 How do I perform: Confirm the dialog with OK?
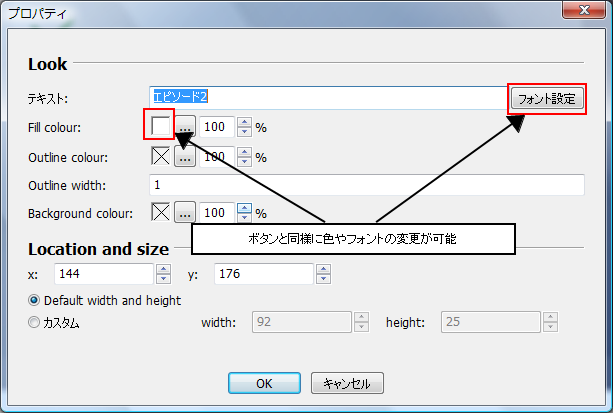pyautogui.click(x=264, y=383)
